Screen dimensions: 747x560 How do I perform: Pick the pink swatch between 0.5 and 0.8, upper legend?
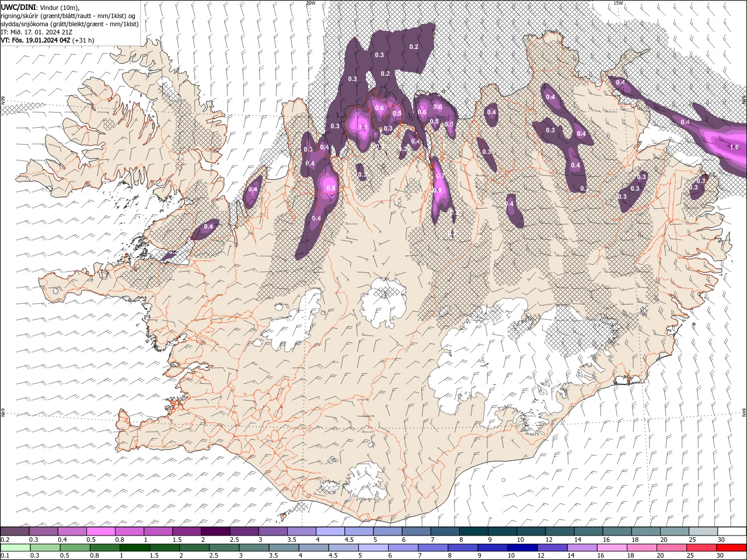click(x=102, y=531)
